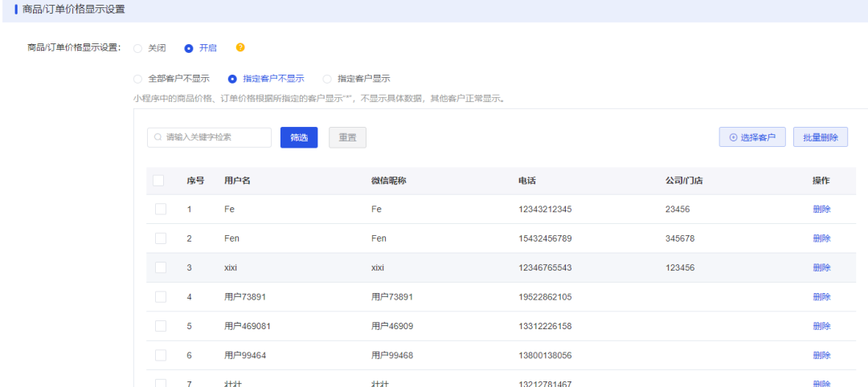Tick the checkbox for row xixi

161,267
